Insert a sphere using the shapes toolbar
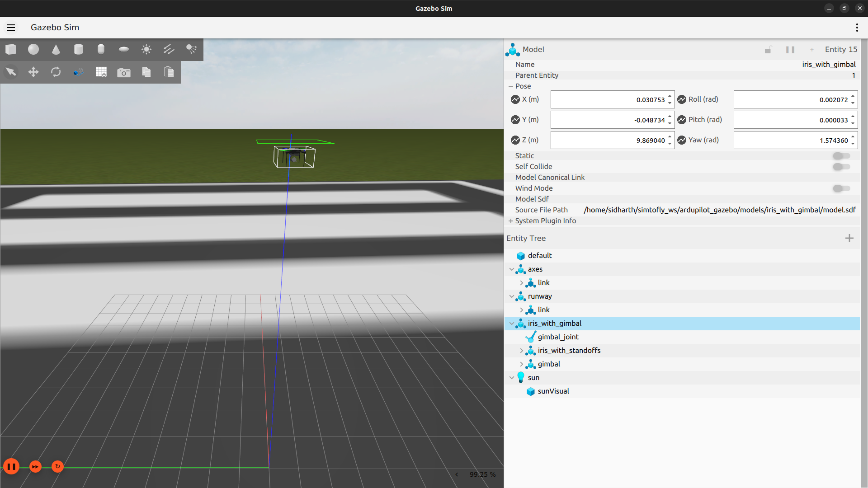868x488 pixels. pyautogui.click(x=33, y=49)
